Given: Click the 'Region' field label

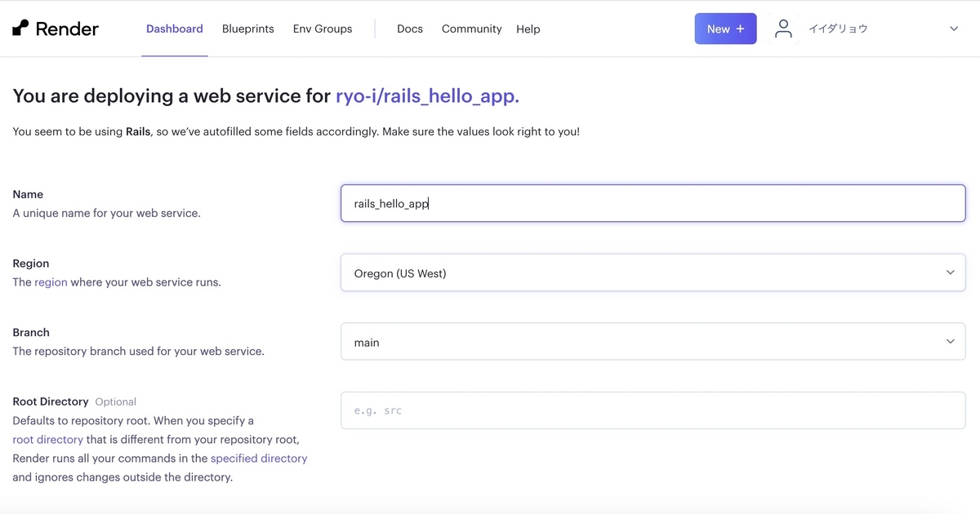Looking at the screenshot, I should pos(31,264).
